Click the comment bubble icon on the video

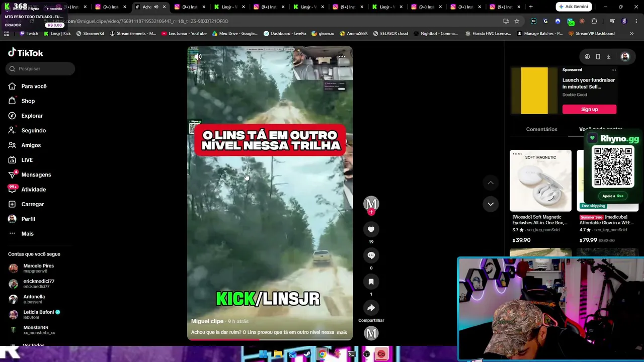click(371, 255)
